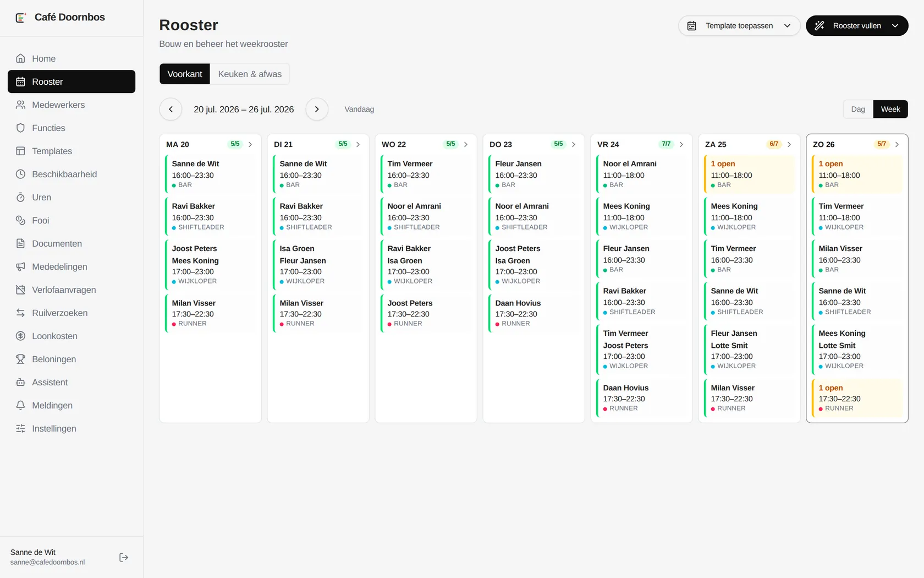Click the Meldingen bell icon
Screen dimensions: 924x578
tap(20, 405)
